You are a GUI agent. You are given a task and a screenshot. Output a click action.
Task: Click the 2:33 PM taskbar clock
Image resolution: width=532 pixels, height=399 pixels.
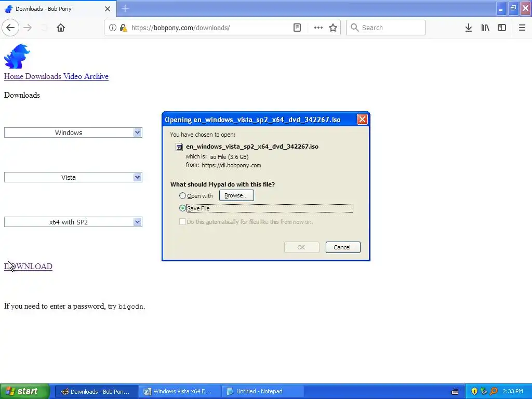(513, 391)
